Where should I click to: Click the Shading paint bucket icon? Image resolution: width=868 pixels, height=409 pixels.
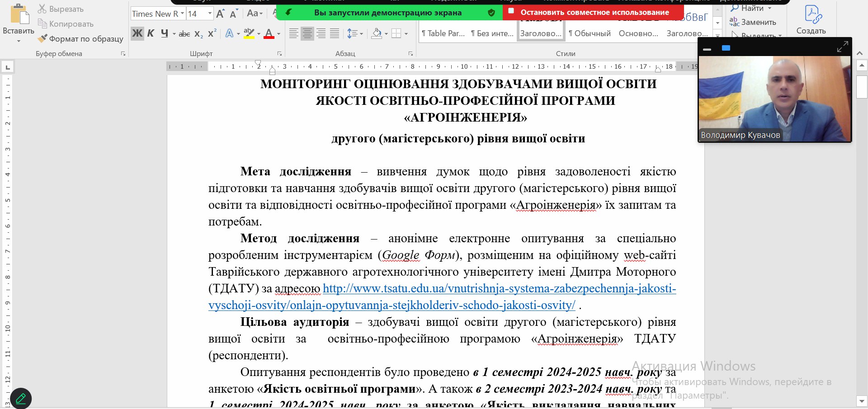(377, 33)
